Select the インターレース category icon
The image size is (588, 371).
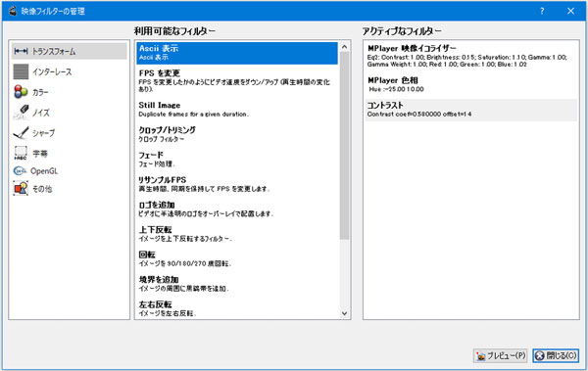pos(21,71)
